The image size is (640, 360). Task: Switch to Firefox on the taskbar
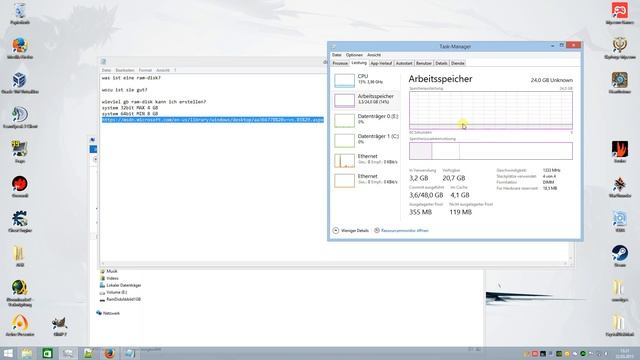pos(109,353)
